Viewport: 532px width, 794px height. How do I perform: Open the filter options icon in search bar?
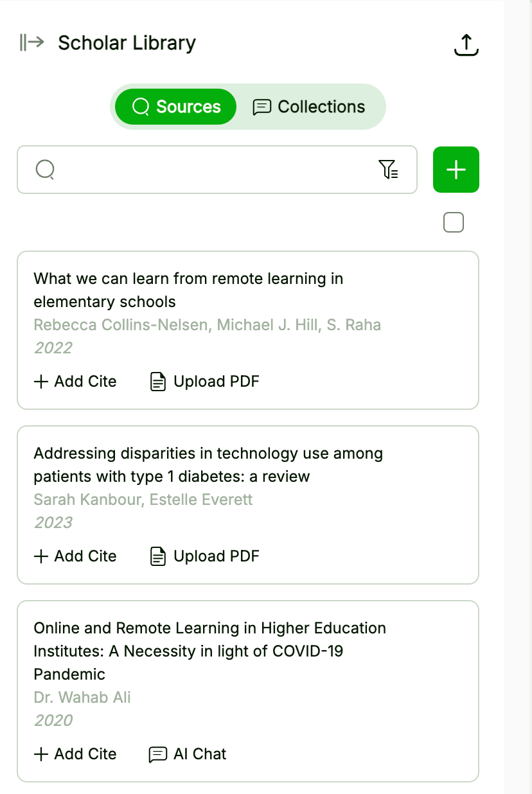[388, 170]
